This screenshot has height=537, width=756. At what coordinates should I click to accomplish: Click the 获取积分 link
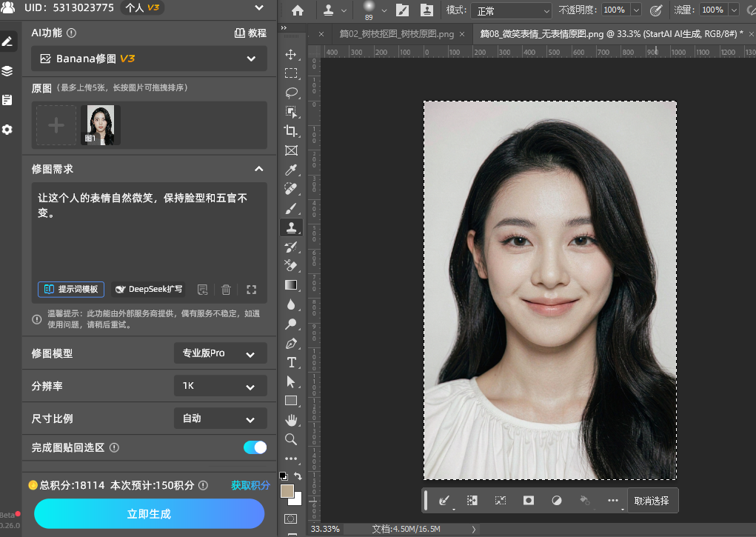[x=250, y=485]
